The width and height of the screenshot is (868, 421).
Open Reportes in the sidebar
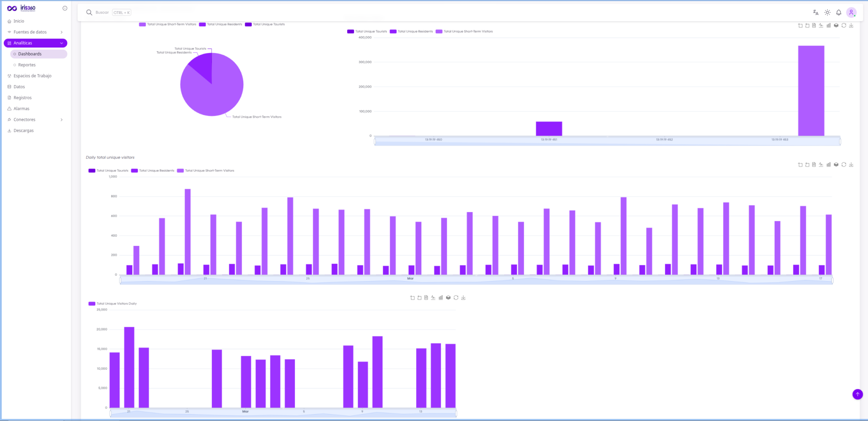[27, 65]
